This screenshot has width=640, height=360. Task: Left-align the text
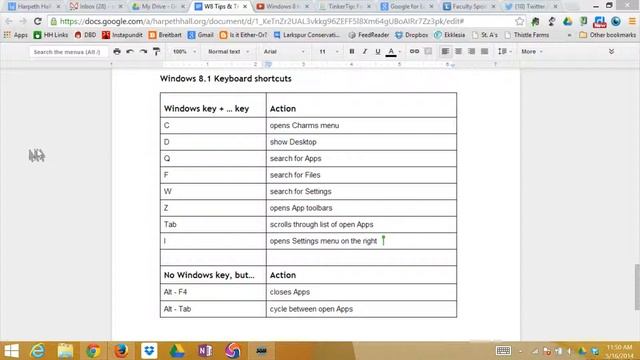click(x=445, y=51)
